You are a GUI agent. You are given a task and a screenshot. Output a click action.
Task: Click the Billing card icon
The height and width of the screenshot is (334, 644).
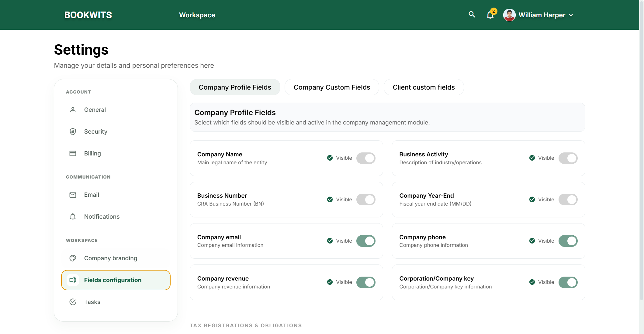coord(73,153)
